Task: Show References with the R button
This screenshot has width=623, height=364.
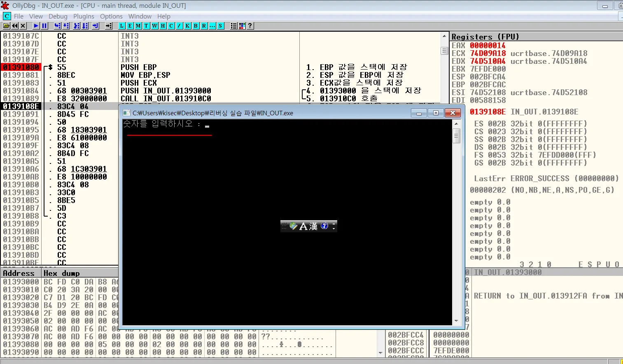Action: [x=204, y=26]
